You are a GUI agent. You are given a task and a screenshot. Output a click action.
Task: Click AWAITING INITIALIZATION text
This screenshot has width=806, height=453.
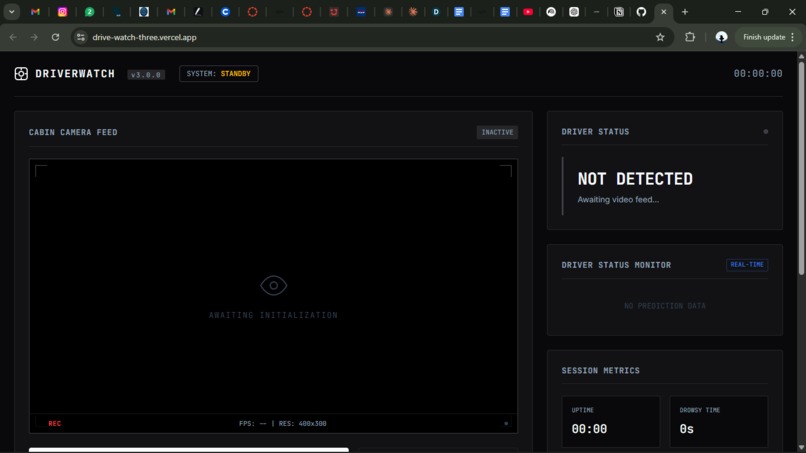coord(273,315)
